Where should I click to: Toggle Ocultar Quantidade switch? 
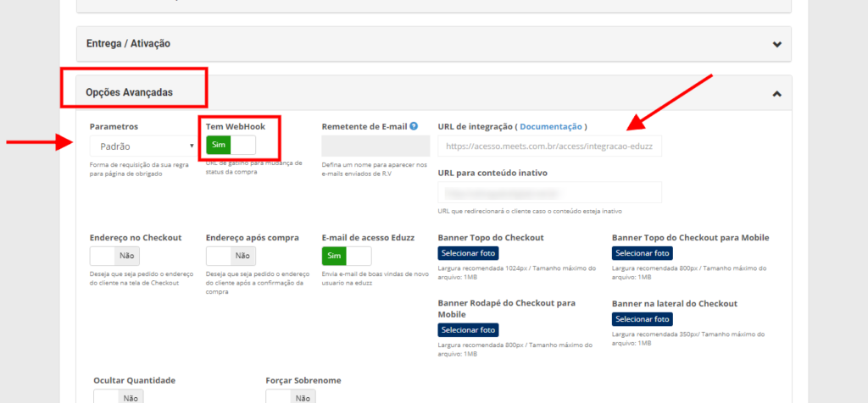pos(119,396)
